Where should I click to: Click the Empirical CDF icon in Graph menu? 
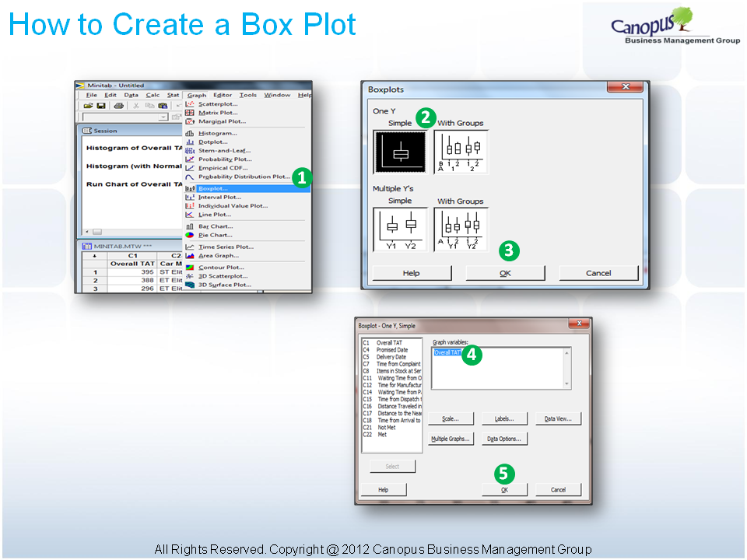tap(190, 168)
